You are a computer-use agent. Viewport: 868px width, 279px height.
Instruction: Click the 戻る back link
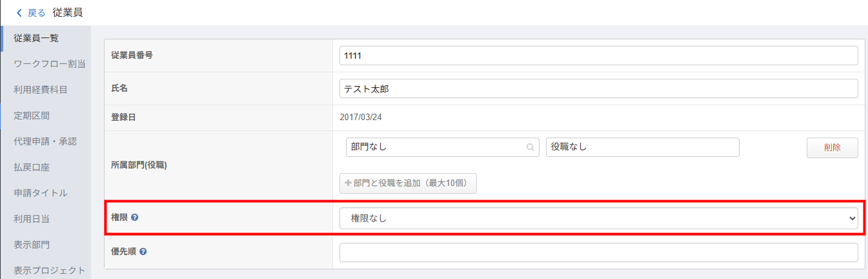36,13
